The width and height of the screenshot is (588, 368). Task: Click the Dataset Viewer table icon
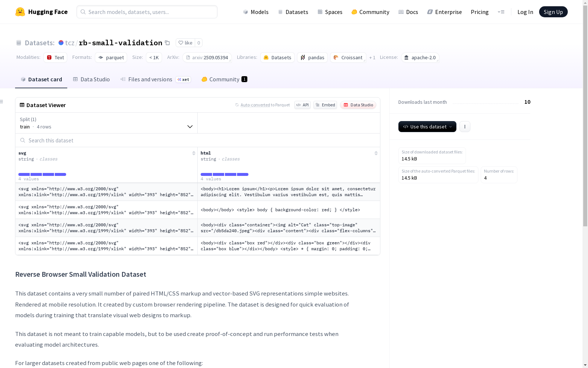point(22,105)
